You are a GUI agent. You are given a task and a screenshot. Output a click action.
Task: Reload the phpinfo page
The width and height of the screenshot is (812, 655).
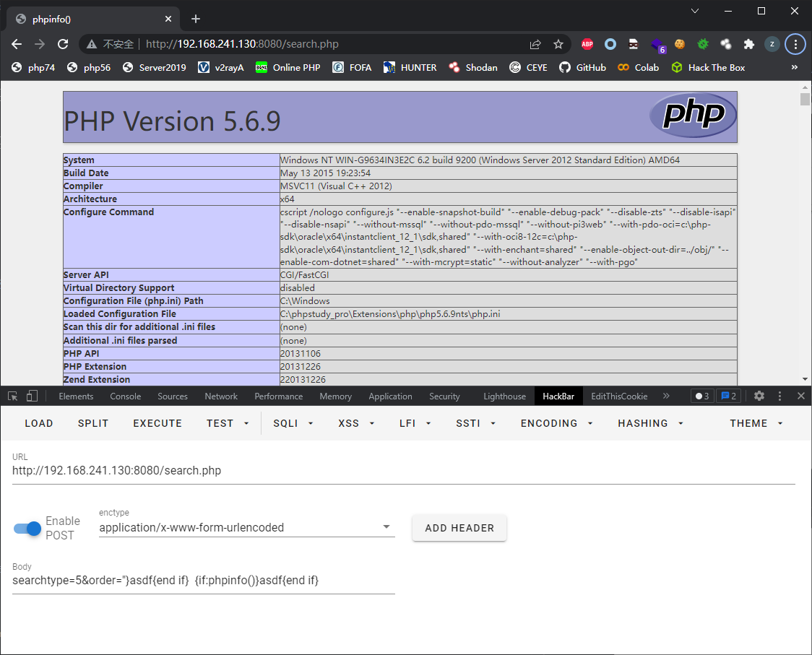pyautogui.click(x=63, y=44)
